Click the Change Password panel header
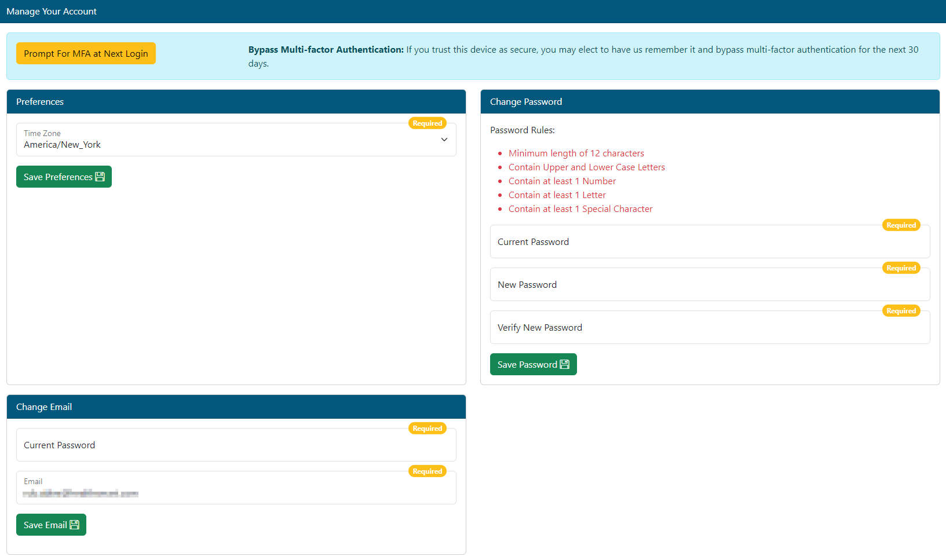 click(x=710, y=102)
